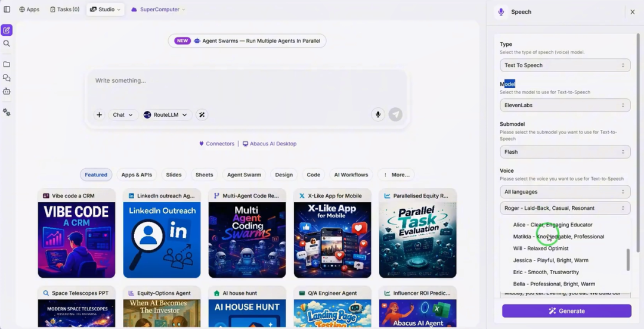Viewport: 644px width, 329px height.
Task: Open the Equity-Options Agent card
Action: (162, 307)
